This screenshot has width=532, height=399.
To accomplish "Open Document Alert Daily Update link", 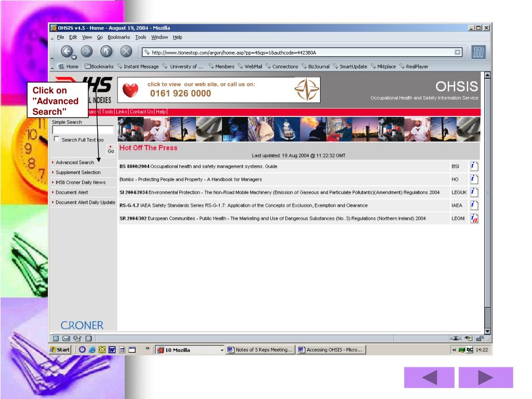I will [85, 202].
